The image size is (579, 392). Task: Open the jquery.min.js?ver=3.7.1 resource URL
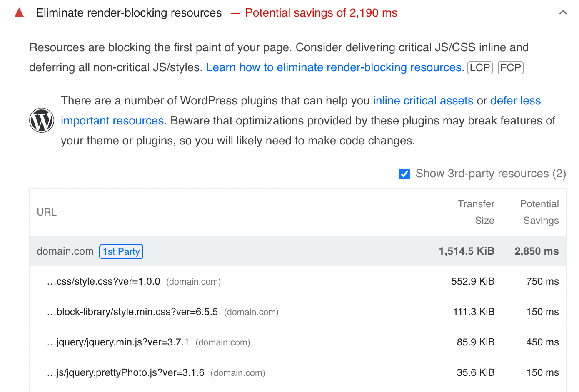coord(118,342)
